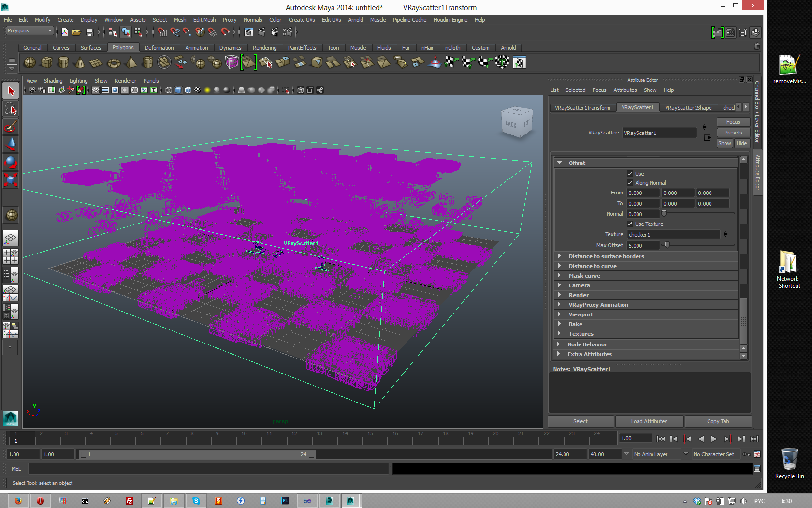Screen dimensions: 812x508
Task: Select the Polygon Sphere shelf icon
Action: pyautogui.click(x=30, y=62)
